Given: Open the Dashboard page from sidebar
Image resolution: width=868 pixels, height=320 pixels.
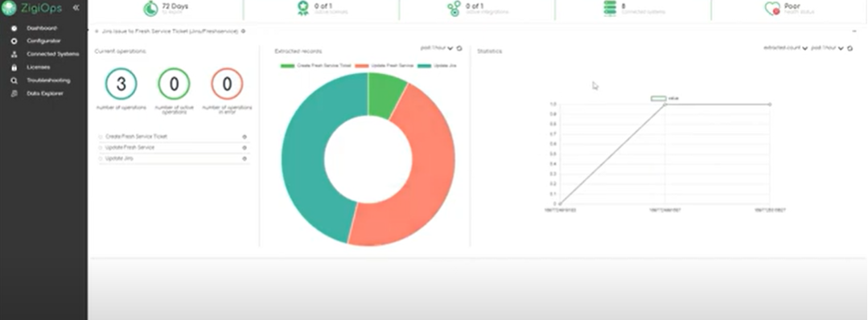Looking at the screenshot, I should 43,27.
